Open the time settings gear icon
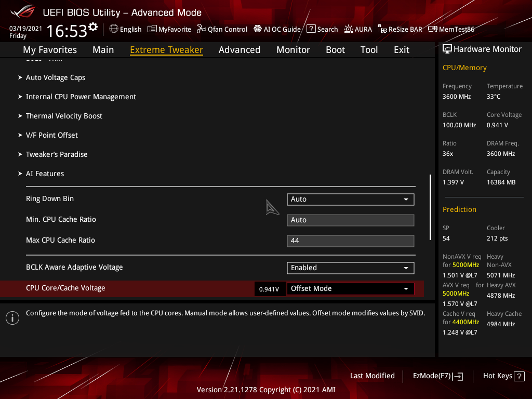Screen dimensions: 532x399 click(x=93, y=27)
